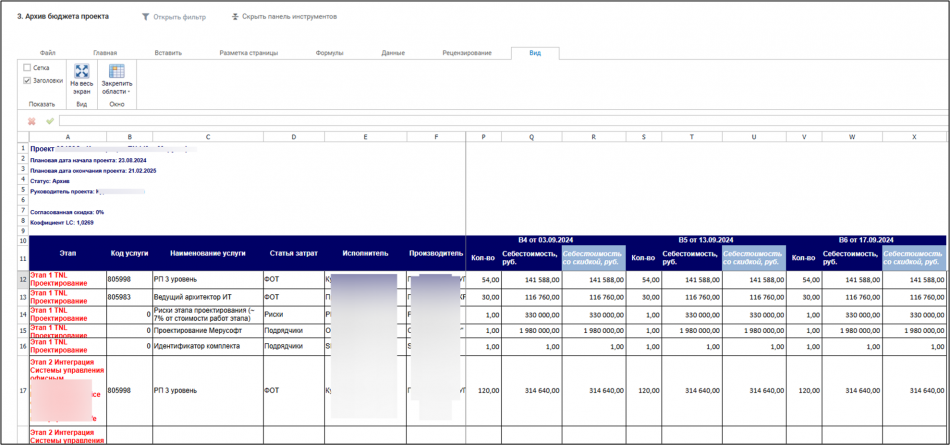Viewport: 950px width, 445px height.
Task: Click the 'Скрыть панель инструментов' collapse icon
Action: pos(235,17)
